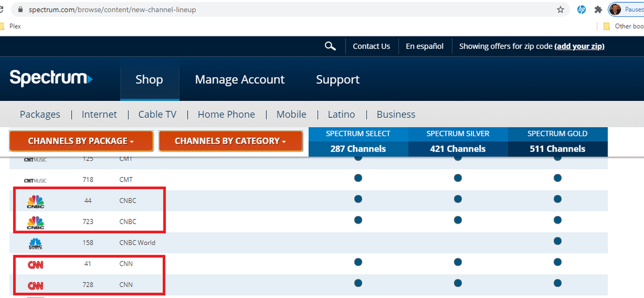The width and height of the screenshot is (644, 298).
Task: Click the CMT name in row 718
Action: (x=126, y=180)
